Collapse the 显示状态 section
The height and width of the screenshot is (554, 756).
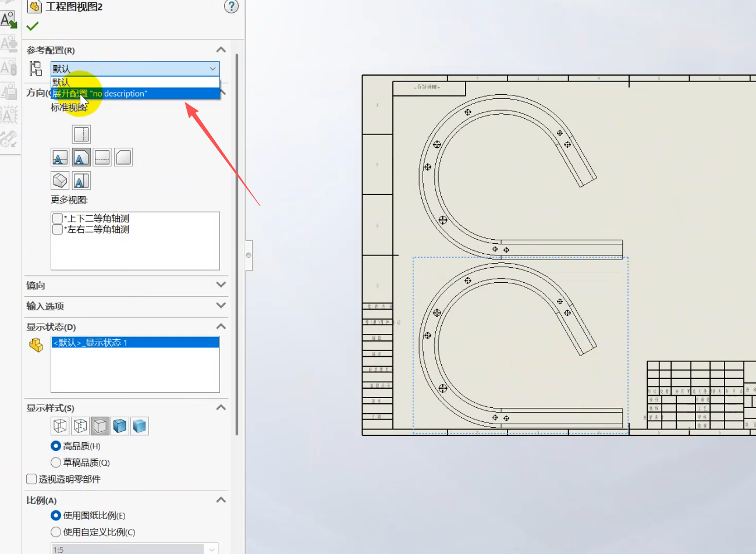(x=221, y=326)
